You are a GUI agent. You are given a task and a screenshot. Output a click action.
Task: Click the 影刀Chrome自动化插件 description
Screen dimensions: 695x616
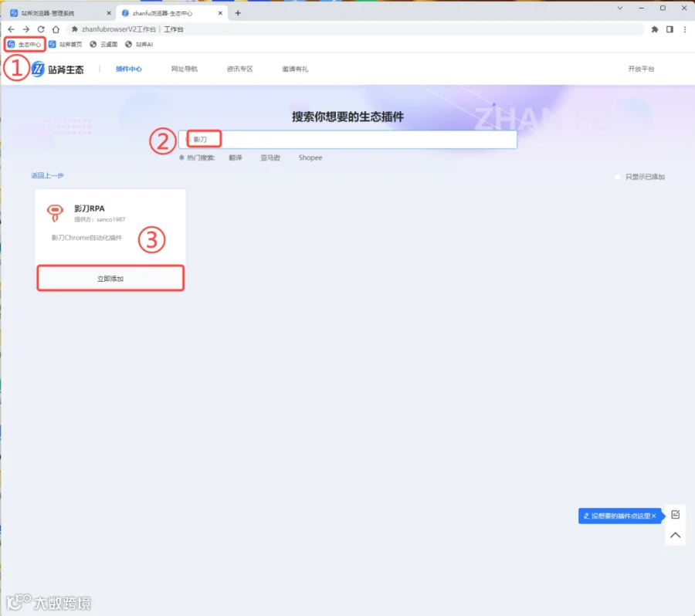pyautogui.click(x=86, y=238)
